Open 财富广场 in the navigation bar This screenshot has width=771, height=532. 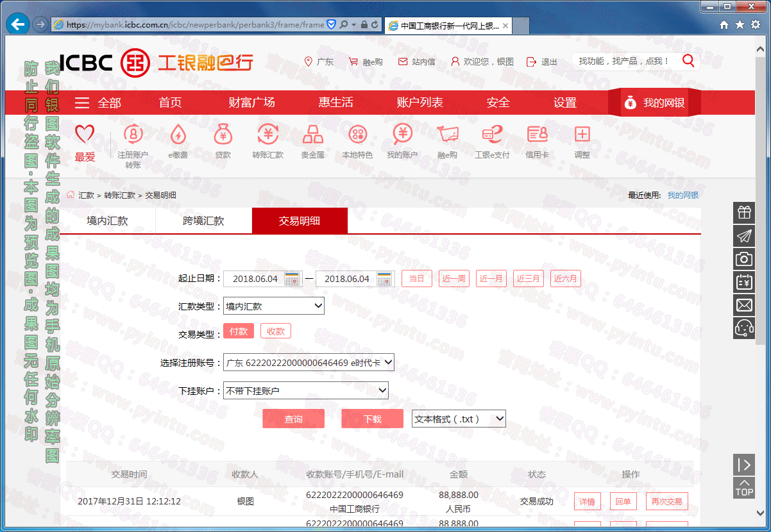point(251,103)
